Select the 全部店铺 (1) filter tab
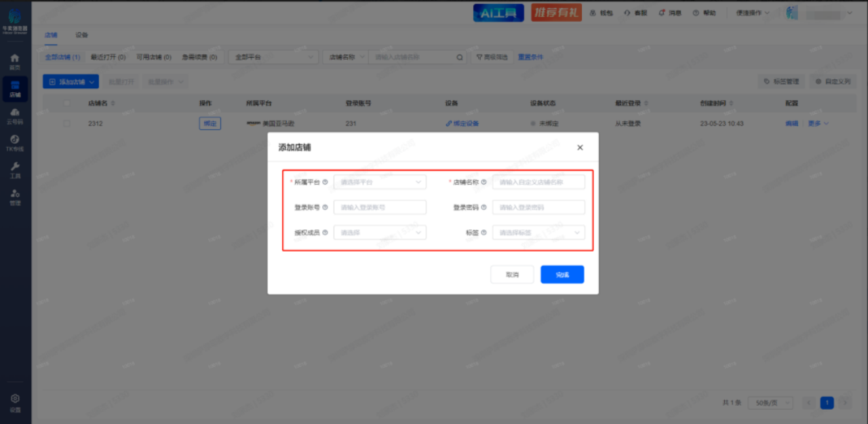The height and width of the screenshot is (424, 868). pyautogui.click(x=62, y=58)
